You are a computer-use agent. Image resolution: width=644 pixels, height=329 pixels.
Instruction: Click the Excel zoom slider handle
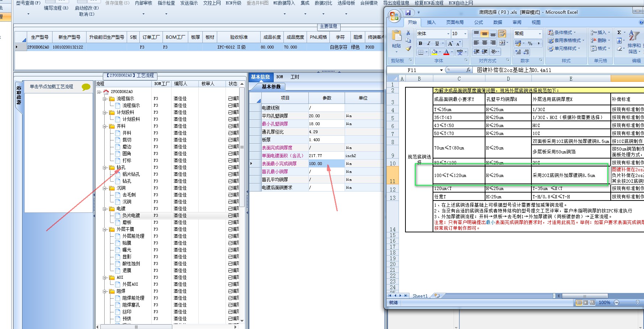click(x=637, y=302)
